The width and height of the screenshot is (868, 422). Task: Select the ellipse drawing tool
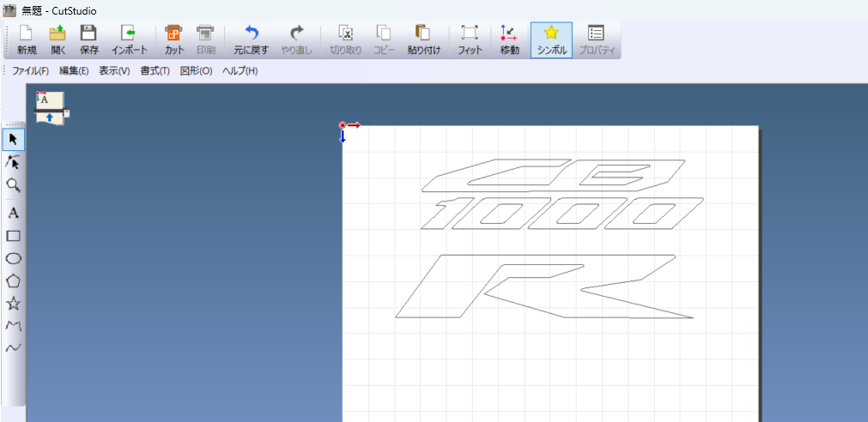pos(13,258)
